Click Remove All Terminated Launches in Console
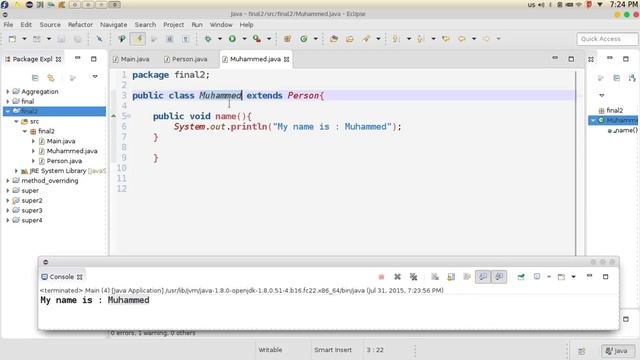Viewport: 640px width, 360px height. pos(413,277)
